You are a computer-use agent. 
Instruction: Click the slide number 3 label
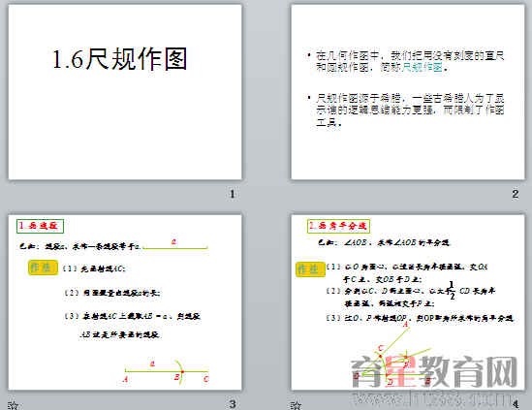[233, 404]
